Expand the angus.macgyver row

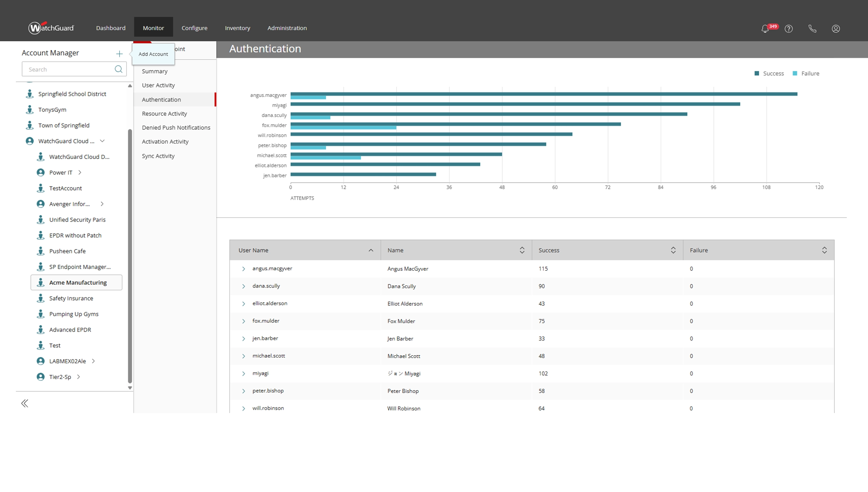[x=243, y=269]
